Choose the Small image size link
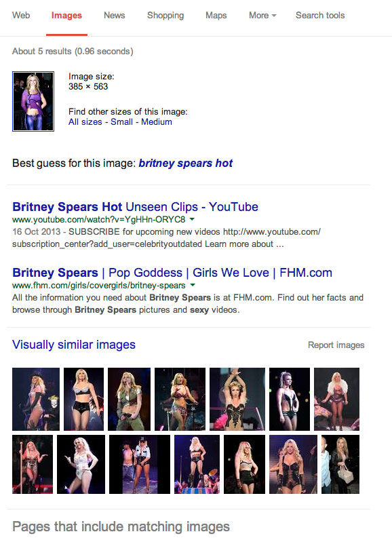392x538 pixels. pos(121,122)
